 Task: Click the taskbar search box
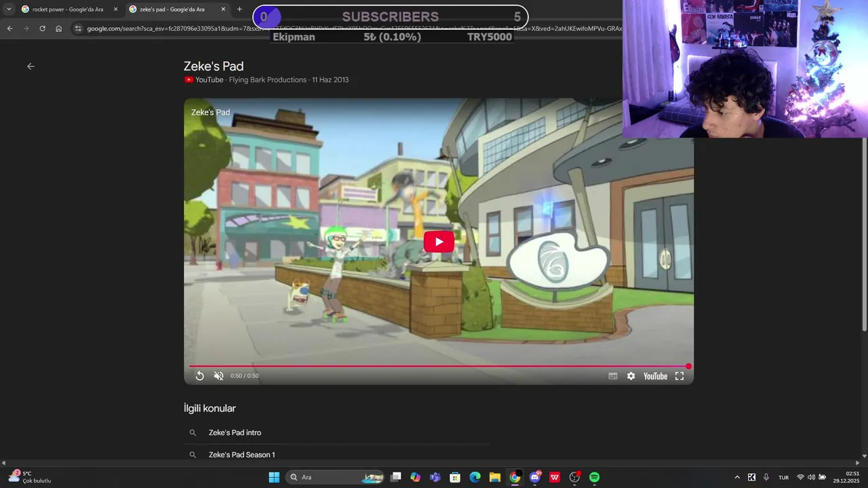335,477
